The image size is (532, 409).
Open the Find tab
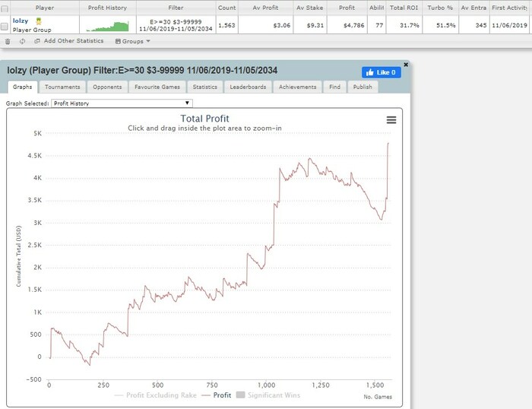pyautogui.click(x=334, y=87)
